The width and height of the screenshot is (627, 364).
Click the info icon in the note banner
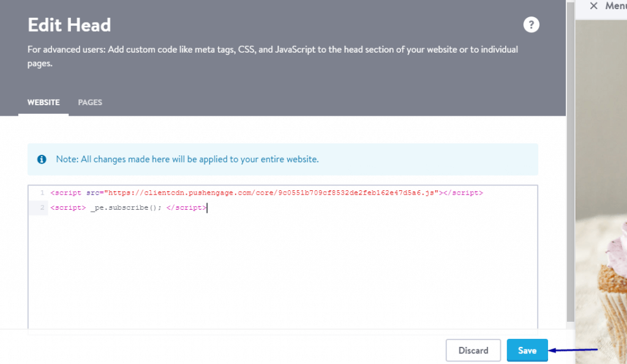42,160
